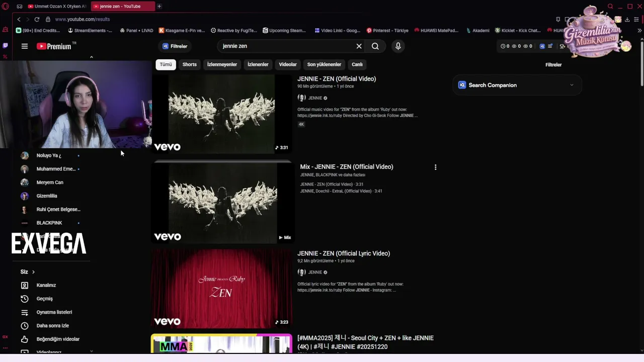Open the Daha sonra izle clock icon
Viewport: 644px width, 362px height.
24,326
